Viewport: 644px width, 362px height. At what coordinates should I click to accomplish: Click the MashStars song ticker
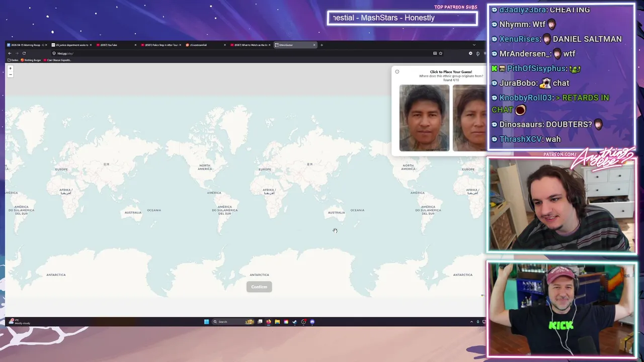click(x=402, y=18)
